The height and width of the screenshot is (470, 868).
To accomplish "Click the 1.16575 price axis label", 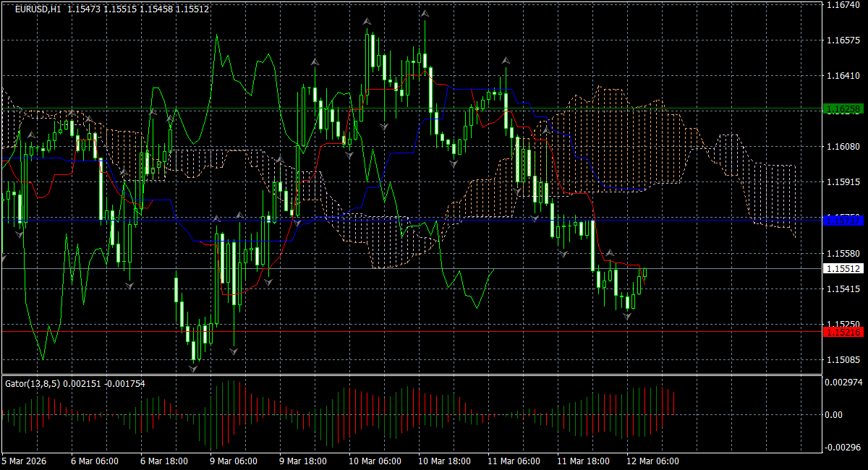I will [843, 40].
